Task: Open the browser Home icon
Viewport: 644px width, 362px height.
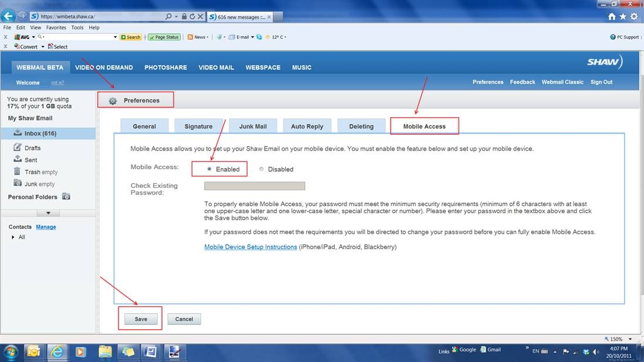Action: coord(612,16)
